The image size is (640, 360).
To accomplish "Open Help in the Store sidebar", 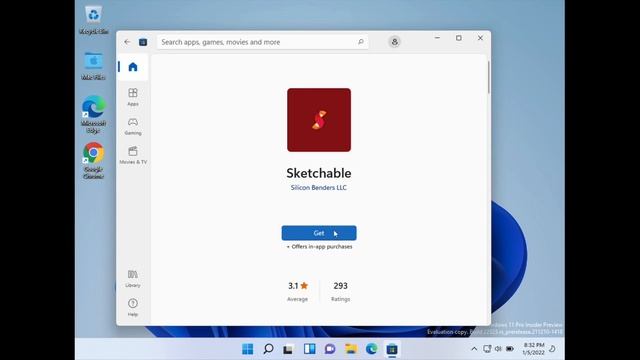I will tap(133, 307).
